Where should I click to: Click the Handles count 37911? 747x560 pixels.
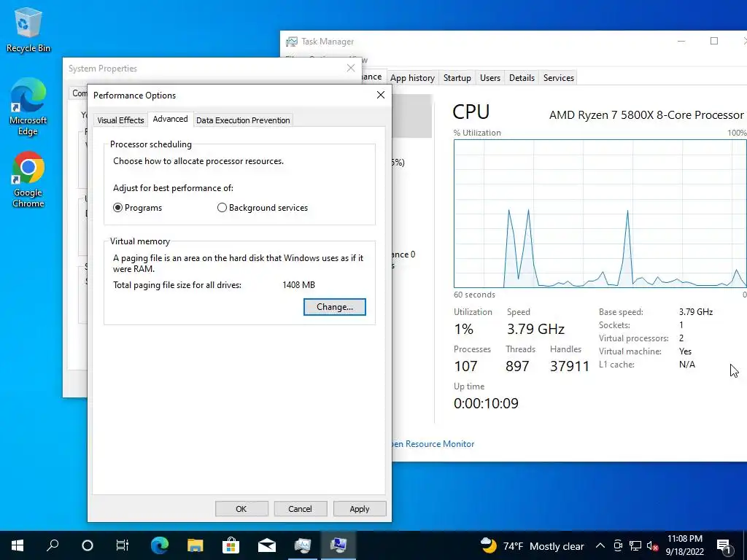click(569, 366)
